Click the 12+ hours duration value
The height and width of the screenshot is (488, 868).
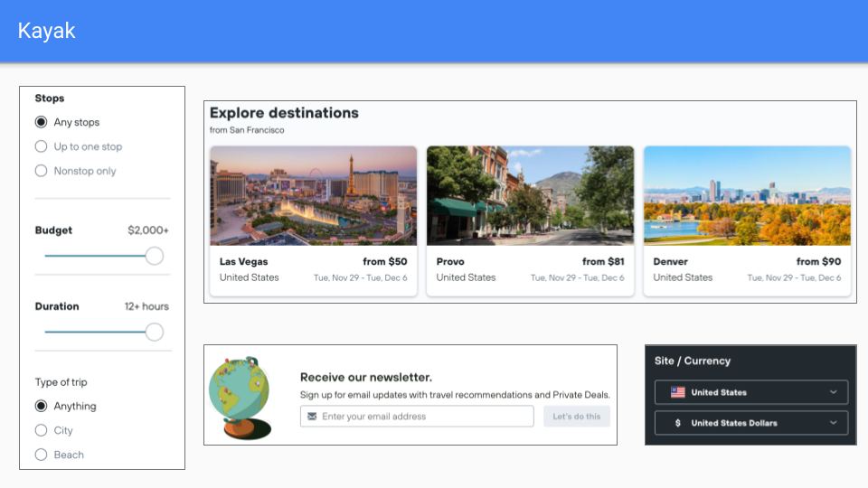146,306
